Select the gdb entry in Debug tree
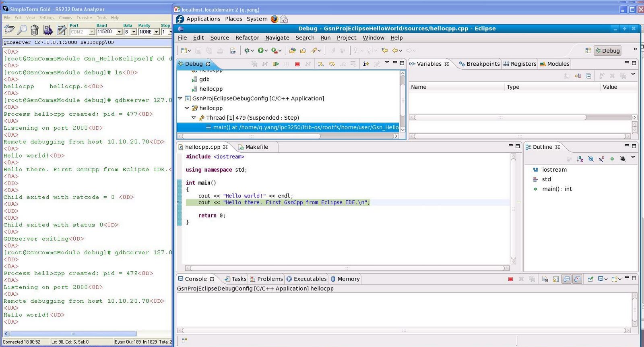Image resolution: width=644 pixels, height=347 pixels. (x=204, y=79)
